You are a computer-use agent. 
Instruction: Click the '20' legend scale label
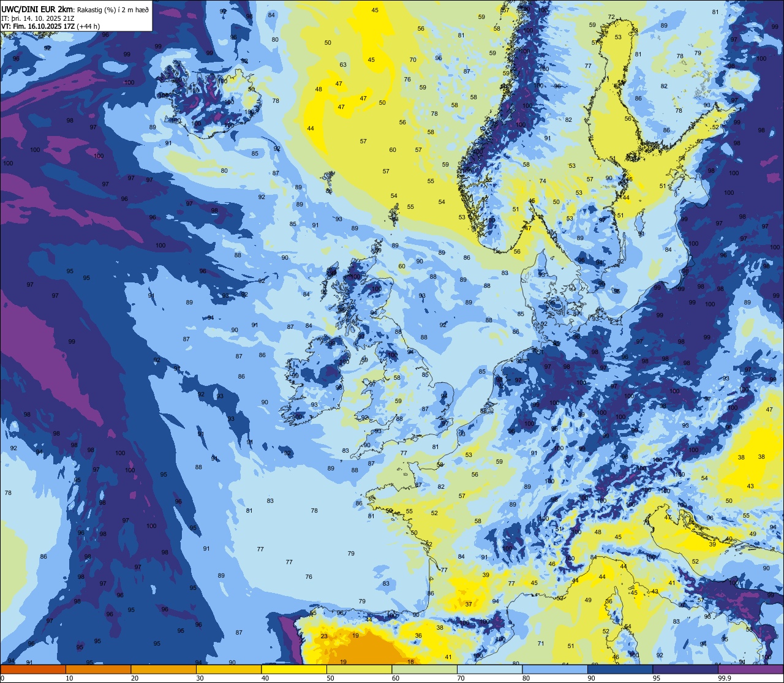coord(135,678)
